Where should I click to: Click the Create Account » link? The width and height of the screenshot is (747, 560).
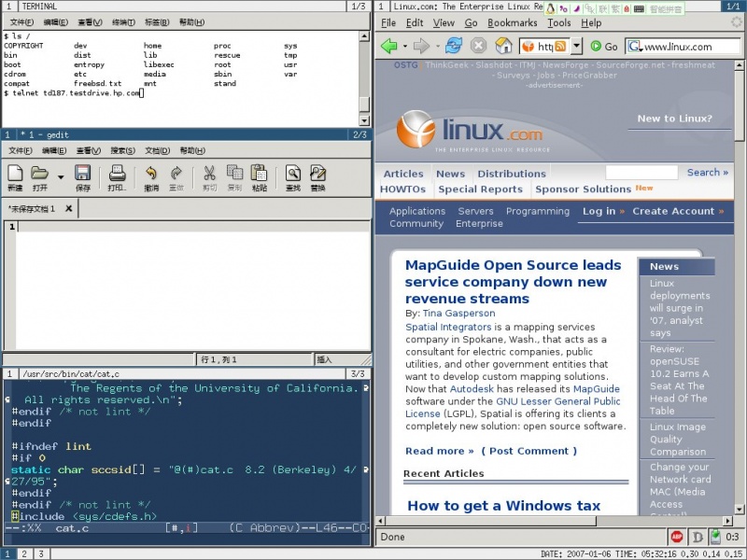pyautogui.click(x=678, y=211)
